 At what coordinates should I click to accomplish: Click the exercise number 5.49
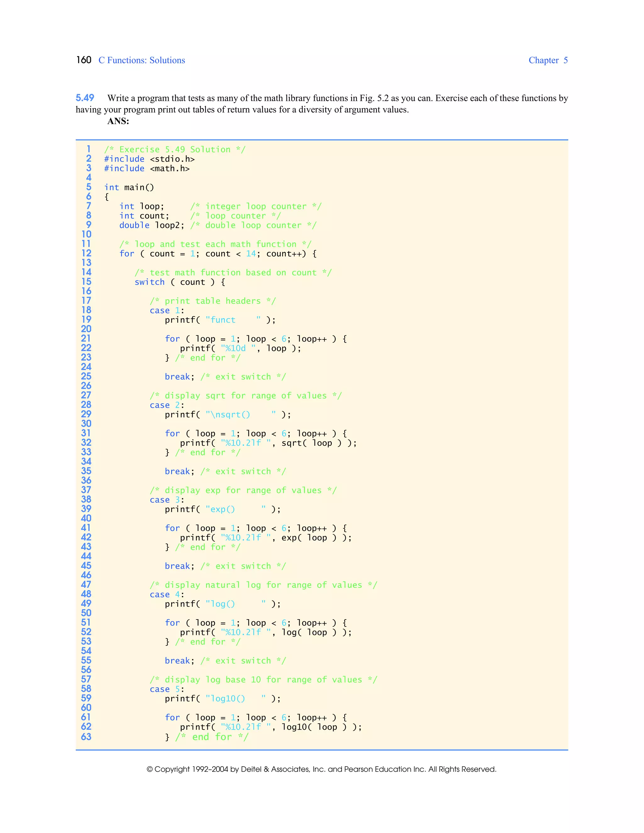click(85, 98)
